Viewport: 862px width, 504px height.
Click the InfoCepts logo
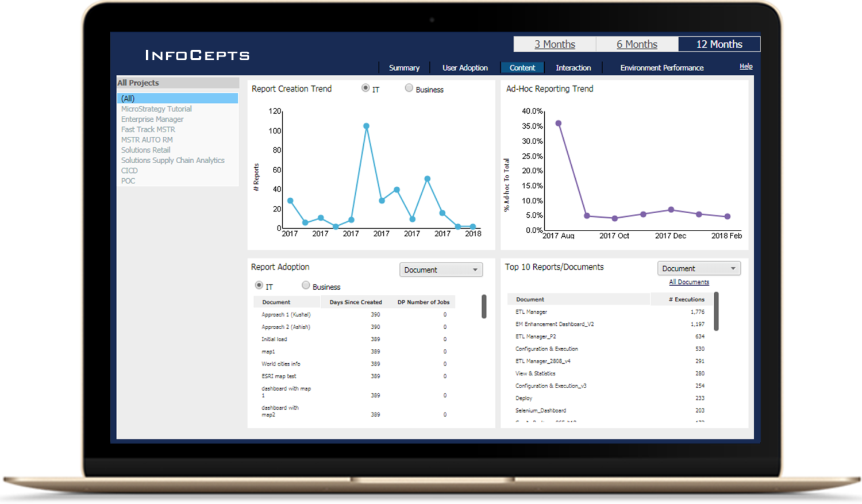[197, 55]
